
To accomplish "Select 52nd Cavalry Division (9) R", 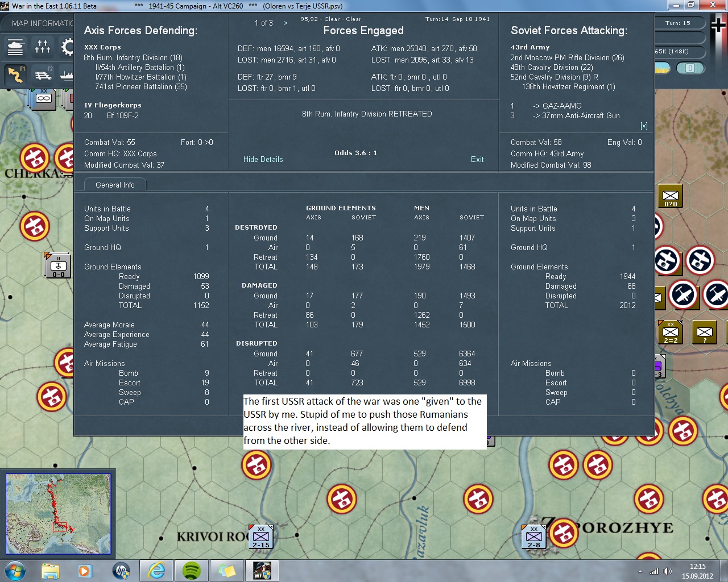I will [555, 77].
